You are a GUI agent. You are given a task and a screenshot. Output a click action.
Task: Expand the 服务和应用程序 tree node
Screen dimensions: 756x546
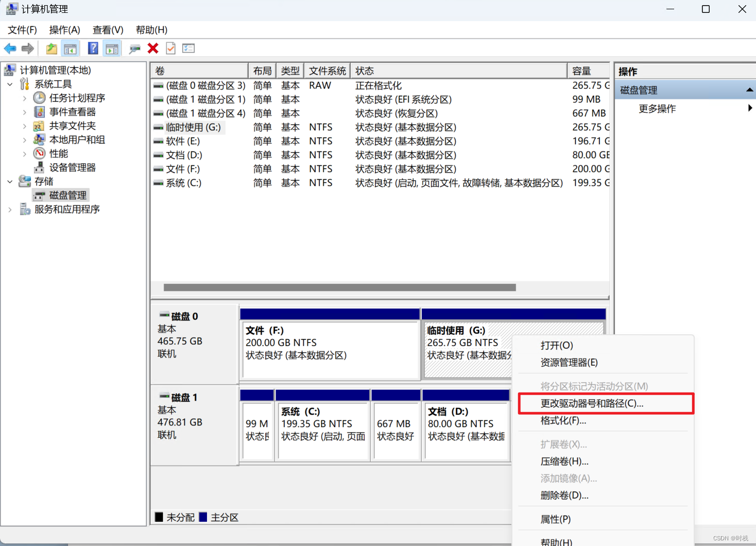(x=10, y=209)
